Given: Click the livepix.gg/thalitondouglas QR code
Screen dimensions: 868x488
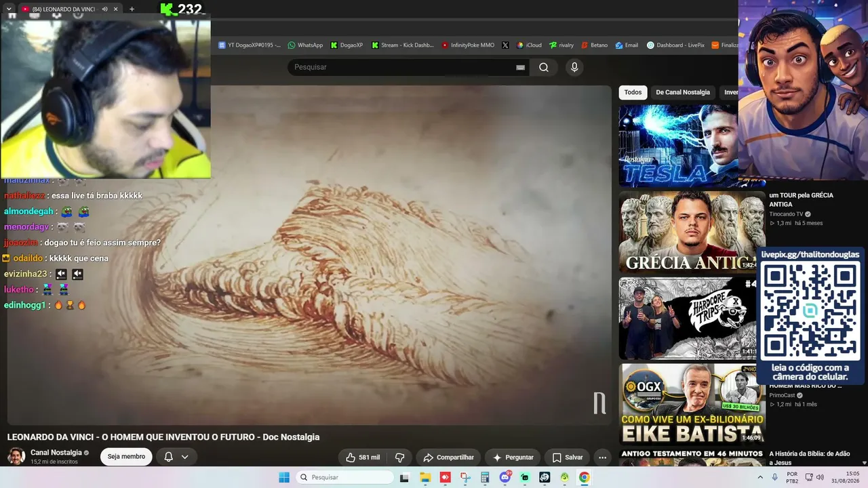Looking at the screenshot, I should coord(810,311).
